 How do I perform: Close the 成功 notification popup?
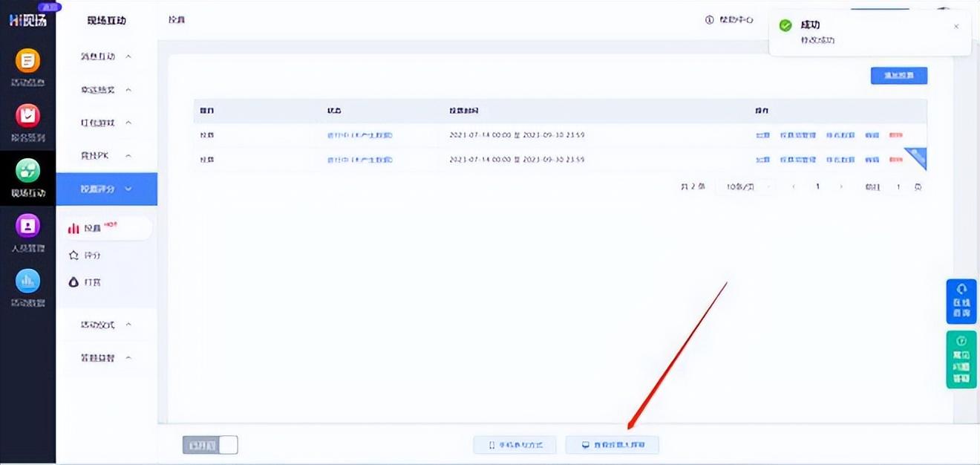click(x=956, y=27)
